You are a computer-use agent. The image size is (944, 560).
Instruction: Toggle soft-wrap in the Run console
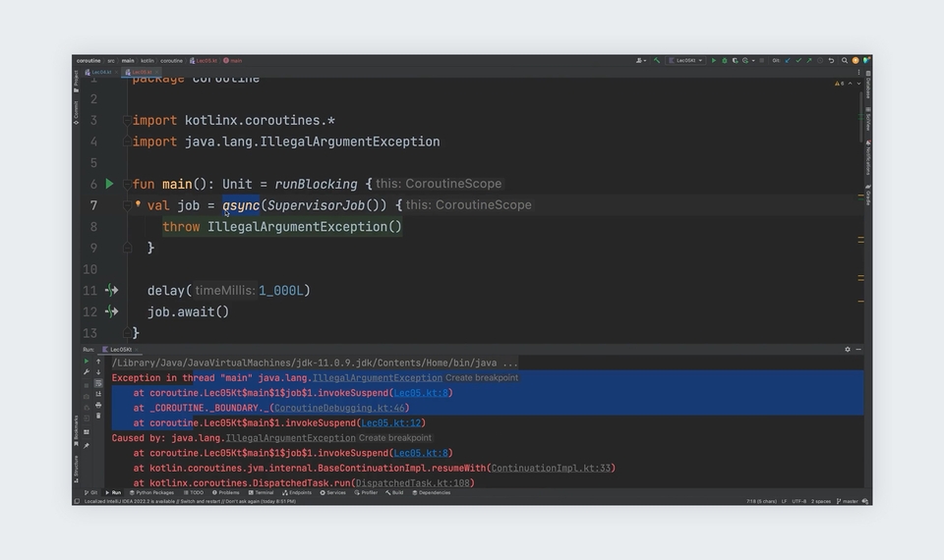tap(98, 383)
